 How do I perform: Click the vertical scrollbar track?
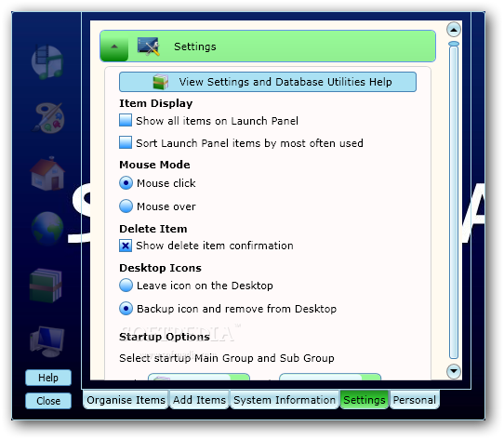[x=454, y=202]
